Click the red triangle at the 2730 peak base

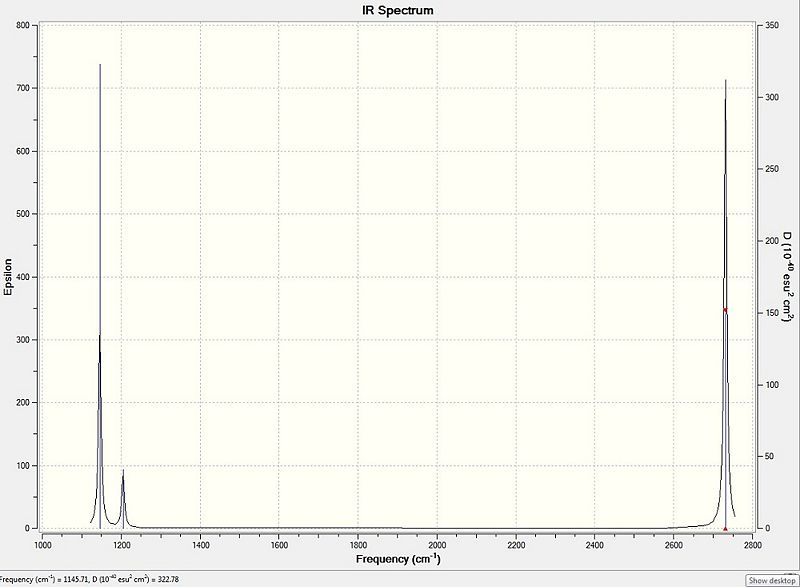tap(725, 529)
